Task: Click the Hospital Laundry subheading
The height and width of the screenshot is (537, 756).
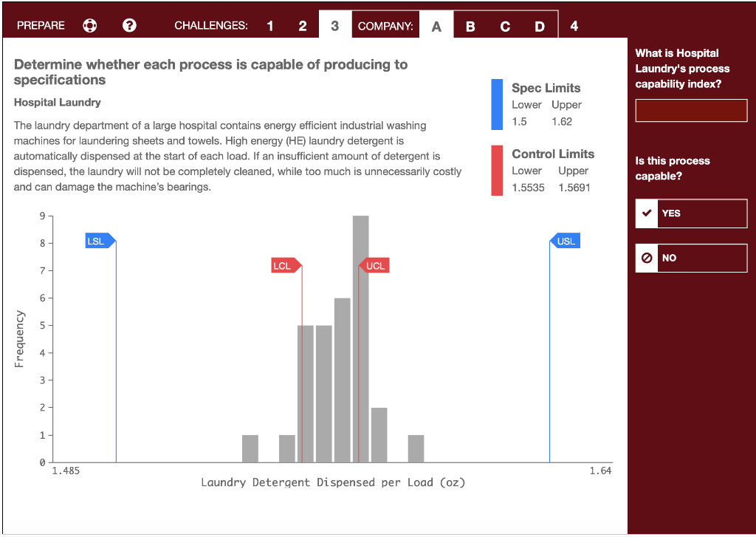Action: [58, 102]
